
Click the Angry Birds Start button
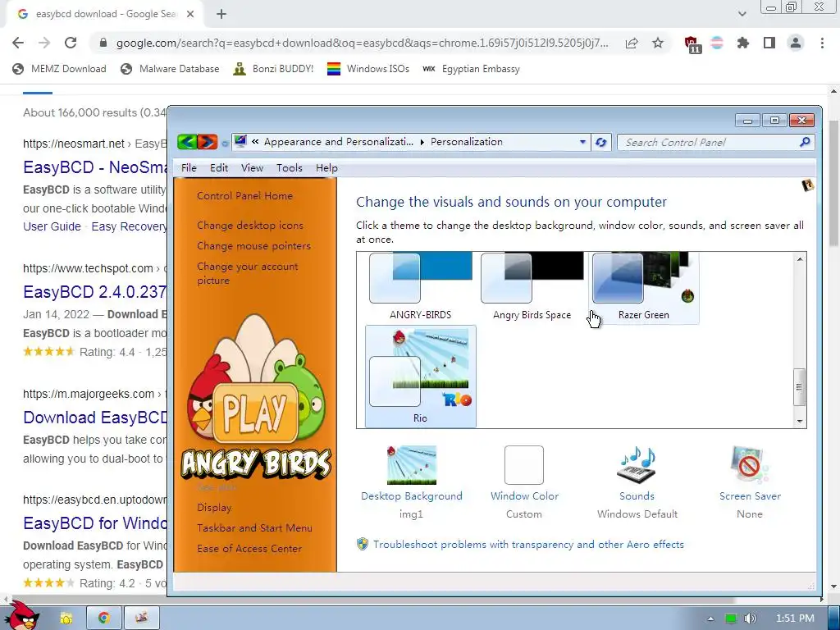(x=22, y=615)
